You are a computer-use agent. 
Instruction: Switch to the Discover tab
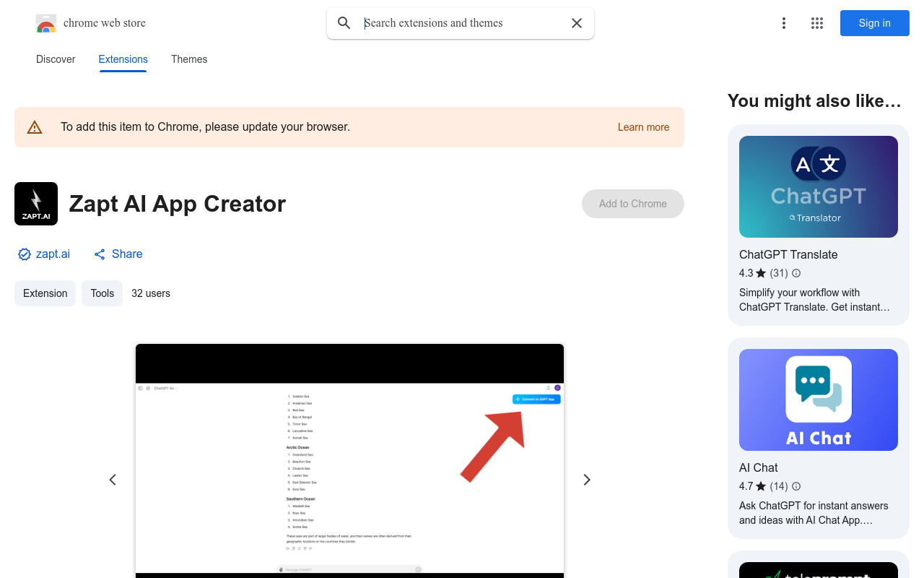(x=56, y=59)
